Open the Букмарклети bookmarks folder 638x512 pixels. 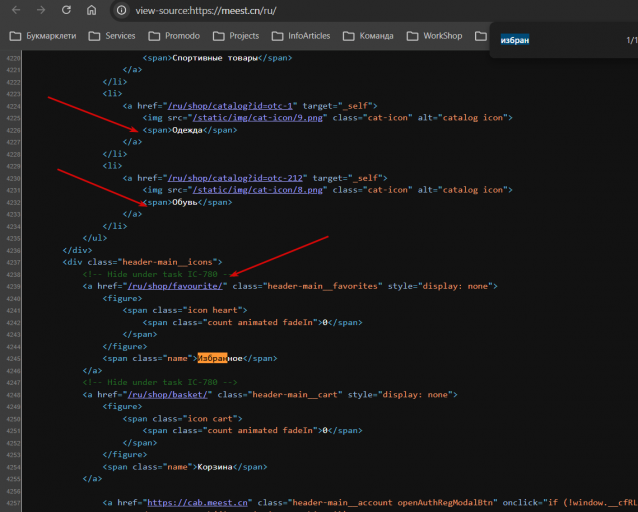(x=43, y=36)
